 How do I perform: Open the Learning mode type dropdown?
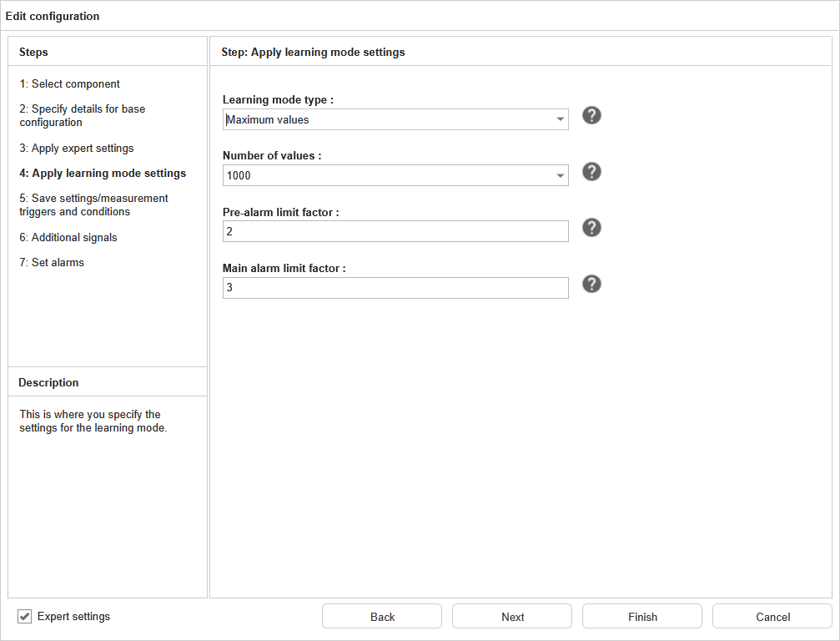560,119
